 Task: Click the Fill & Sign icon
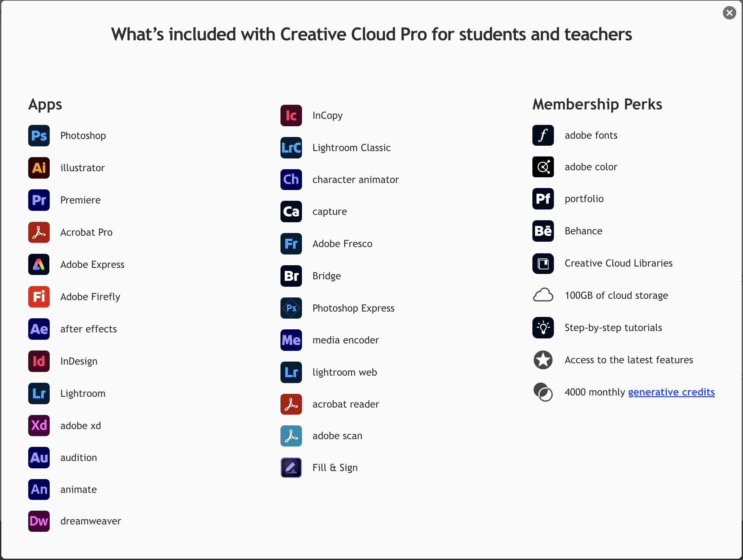pos(291,468)
